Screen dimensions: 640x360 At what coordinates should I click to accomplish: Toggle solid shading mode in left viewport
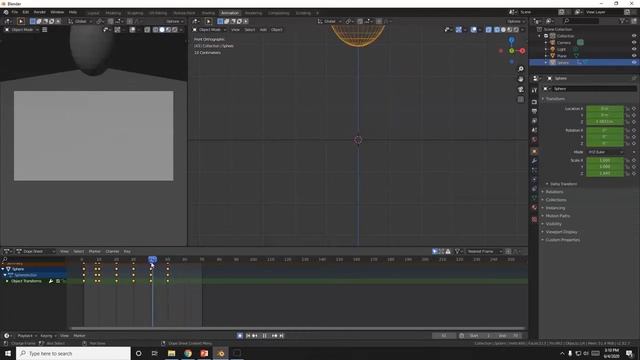click(162, 29)
